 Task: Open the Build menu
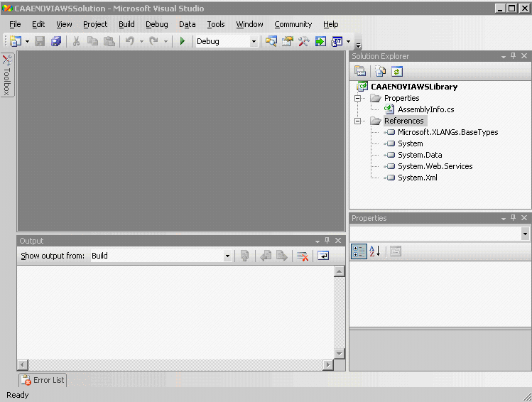126,24
